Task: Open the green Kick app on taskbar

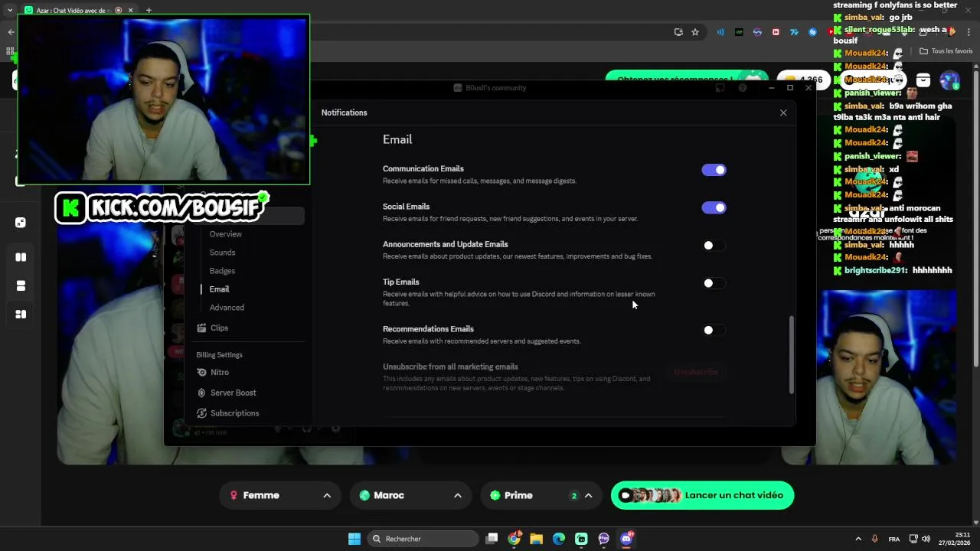Action: (x=581, y=539)
